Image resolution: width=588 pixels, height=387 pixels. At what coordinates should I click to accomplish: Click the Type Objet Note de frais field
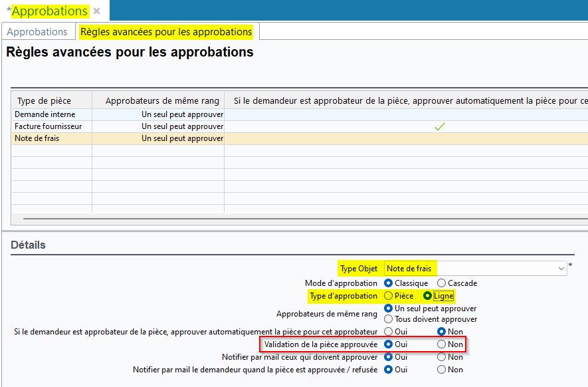tap(465, 269)
